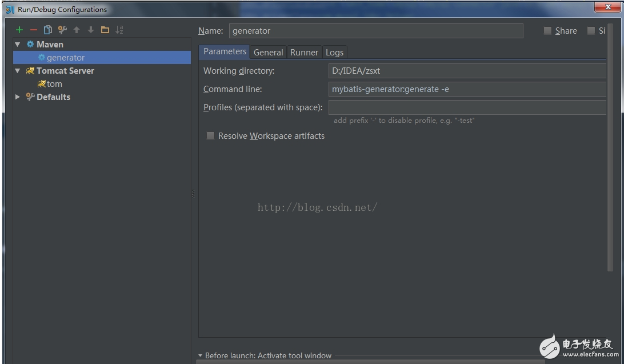Click the Command line text field

click(x=467, y=89)
